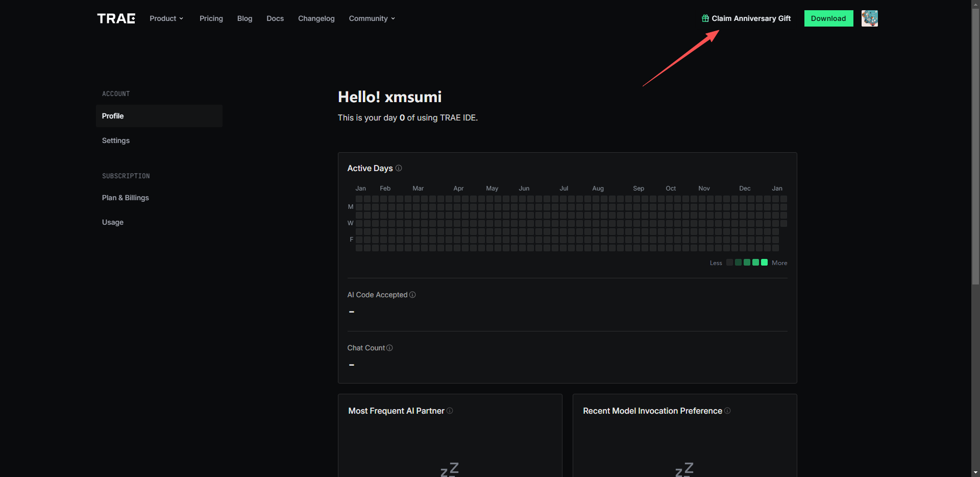980x477 pixels.
Task: Open the Pricing page
Action: (211, 18)
